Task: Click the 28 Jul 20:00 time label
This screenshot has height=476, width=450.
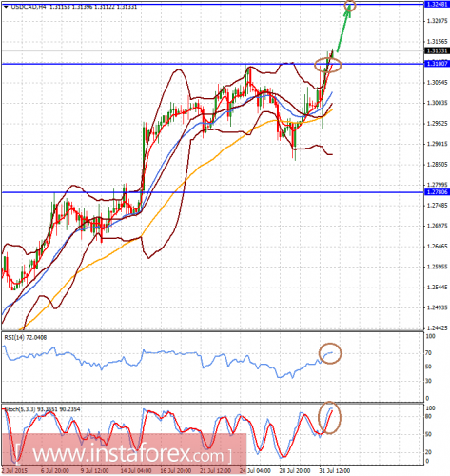Action: coord(295,470)
